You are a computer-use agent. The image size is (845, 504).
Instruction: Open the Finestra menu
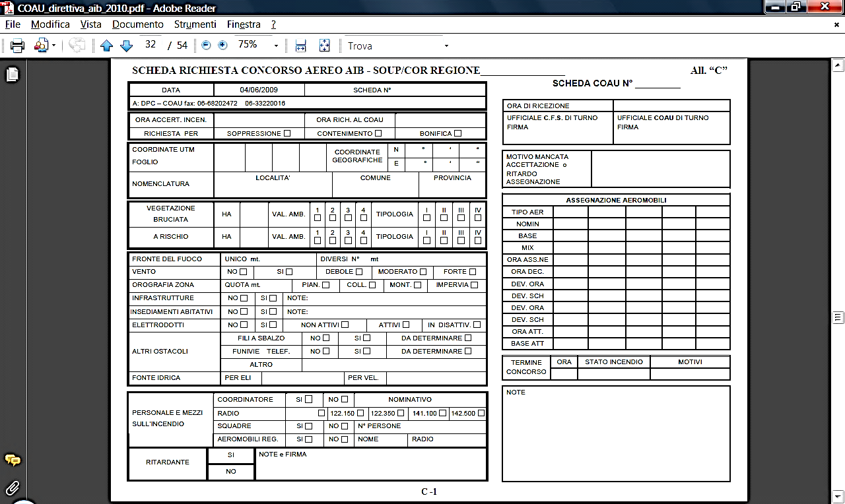click(244, 24)
